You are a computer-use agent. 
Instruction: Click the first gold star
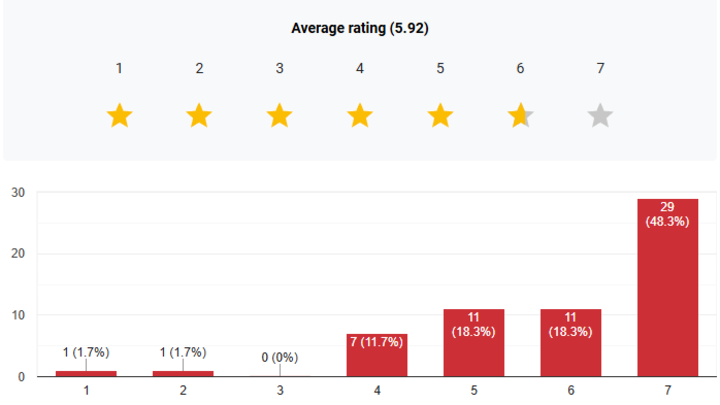click(119, 116)
